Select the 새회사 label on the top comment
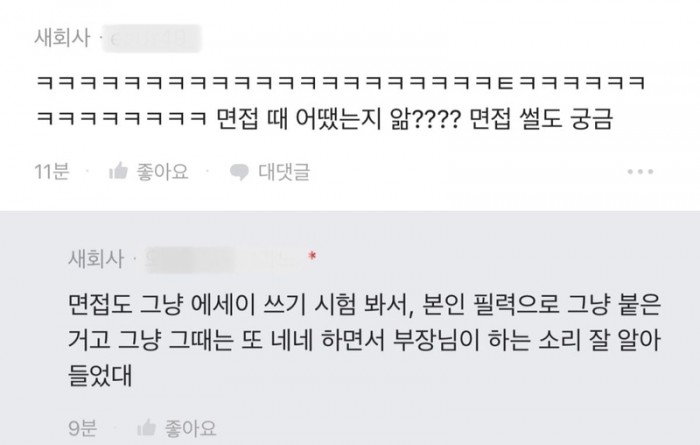This screenshot has width=700, height=445. tap(62, 37)
